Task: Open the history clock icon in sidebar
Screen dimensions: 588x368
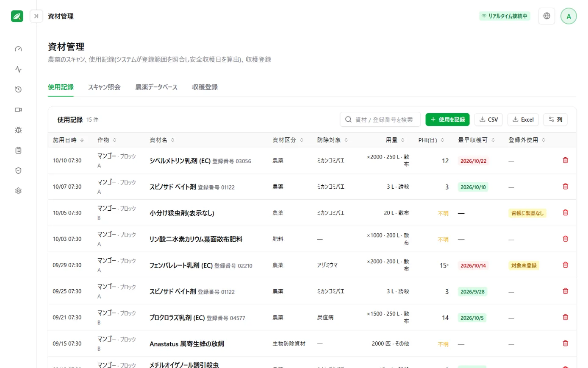Action: [x=18, y=89]
